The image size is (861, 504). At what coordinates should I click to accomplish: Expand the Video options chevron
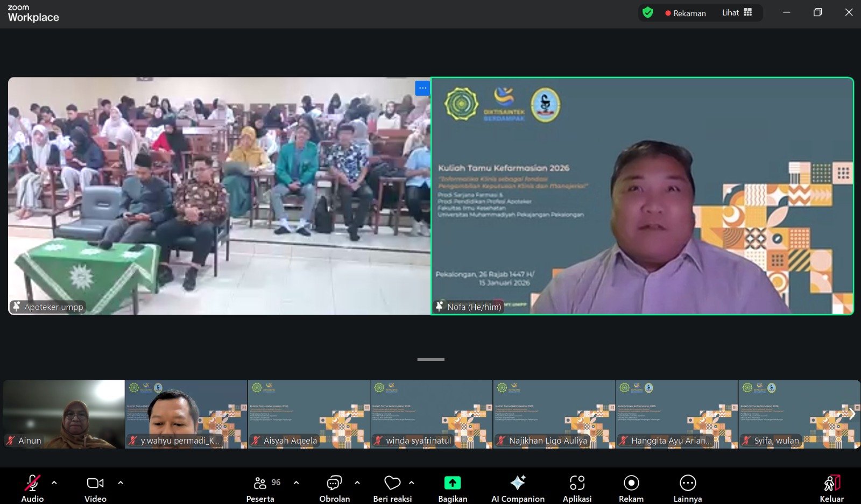(x=120, y=483)
